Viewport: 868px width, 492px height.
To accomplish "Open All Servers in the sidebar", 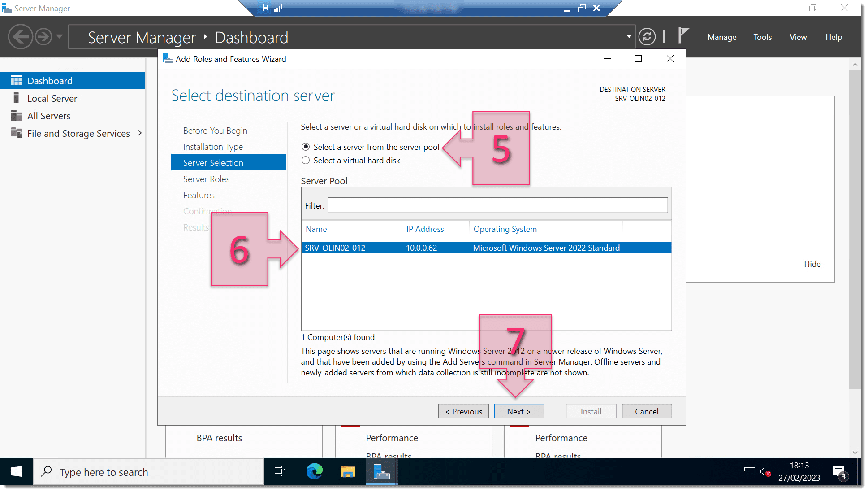I will click(x=49, y=116).
